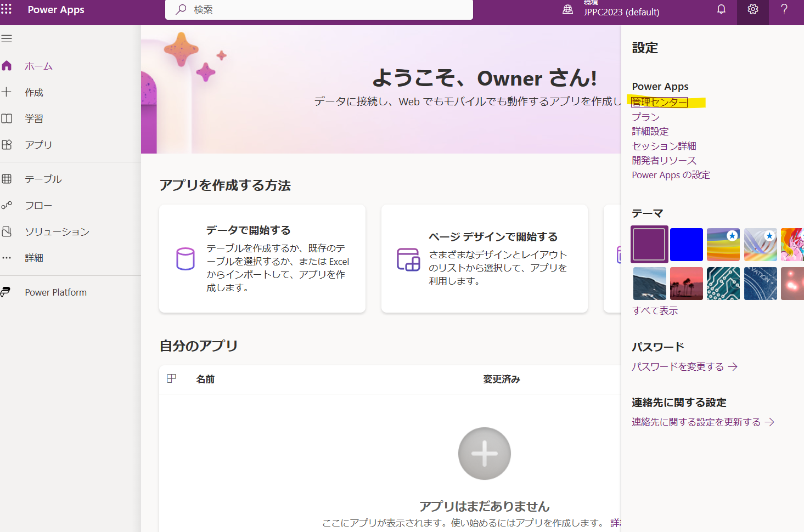
Task: Click the book icon for 学習
Action: [7, 118]
